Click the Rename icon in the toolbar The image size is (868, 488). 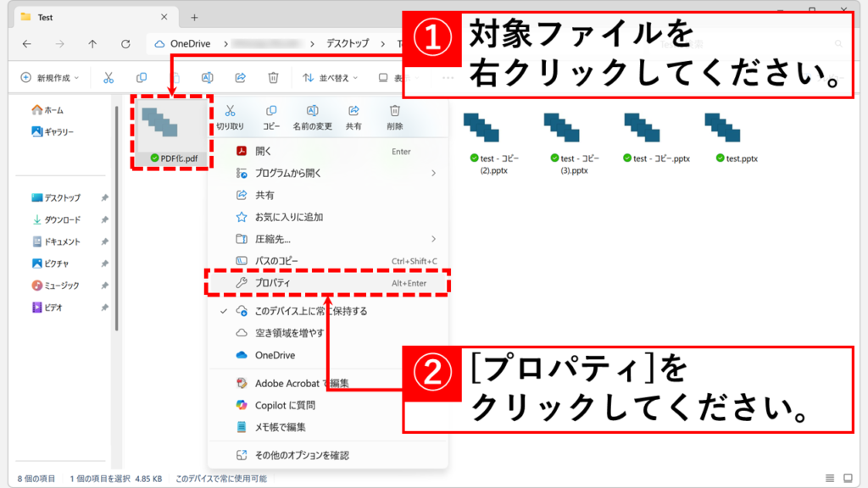point(207,78)
